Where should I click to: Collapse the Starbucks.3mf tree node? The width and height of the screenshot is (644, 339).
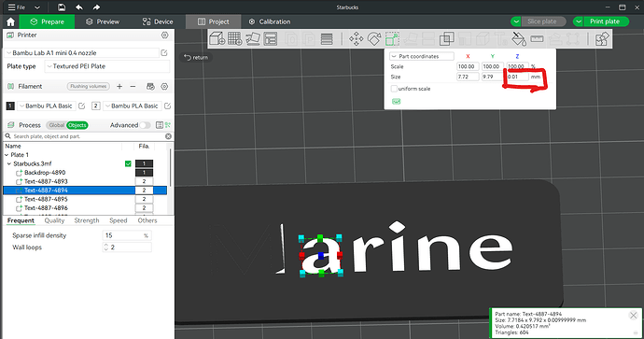point(9,163)
